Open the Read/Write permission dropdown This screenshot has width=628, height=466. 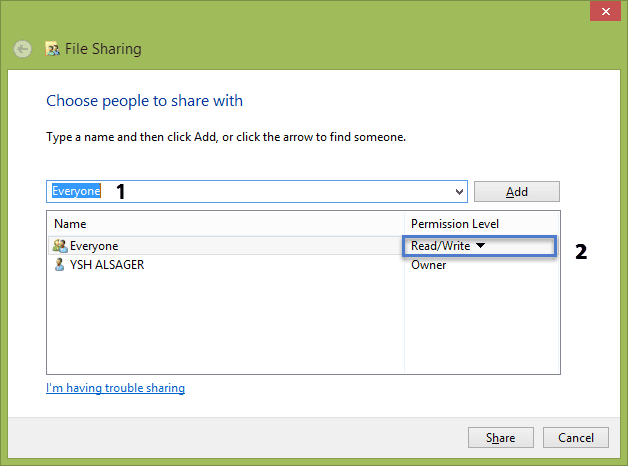tap(479, 246)
